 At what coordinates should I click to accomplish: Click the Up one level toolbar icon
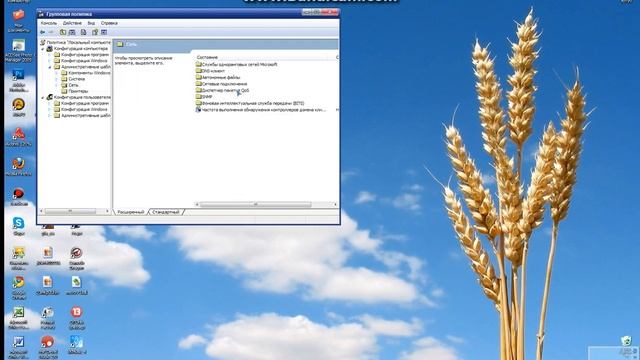click(x=63, y=32)
